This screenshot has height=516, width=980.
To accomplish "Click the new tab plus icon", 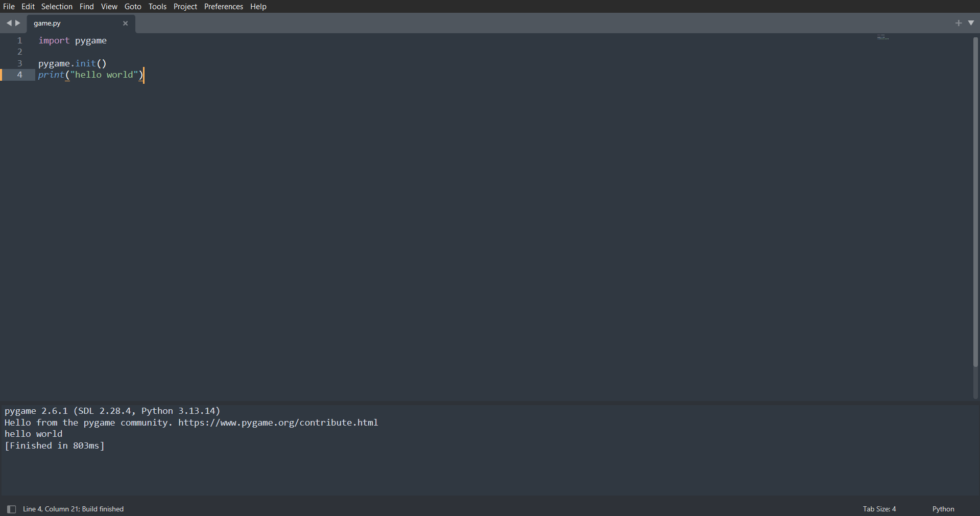I will pos(959,23).
